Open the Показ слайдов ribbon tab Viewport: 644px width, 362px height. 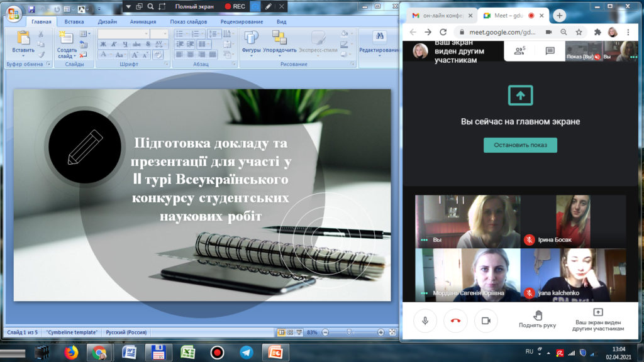click(x=188, y=21)
